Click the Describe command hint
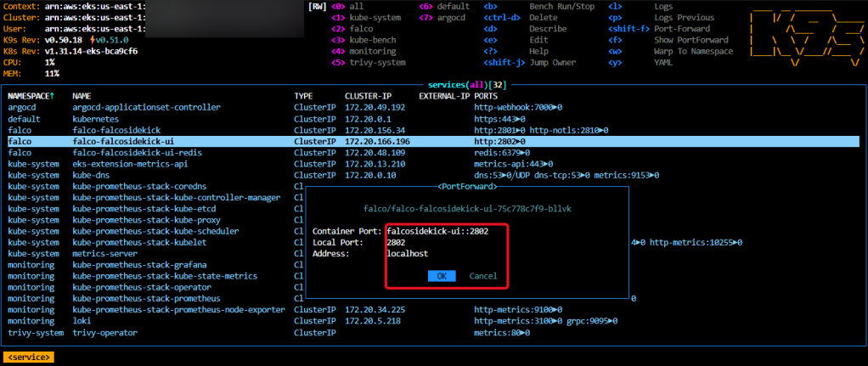Image resolution: width=868 pixels, height=366 pixels. pos(548,29)
